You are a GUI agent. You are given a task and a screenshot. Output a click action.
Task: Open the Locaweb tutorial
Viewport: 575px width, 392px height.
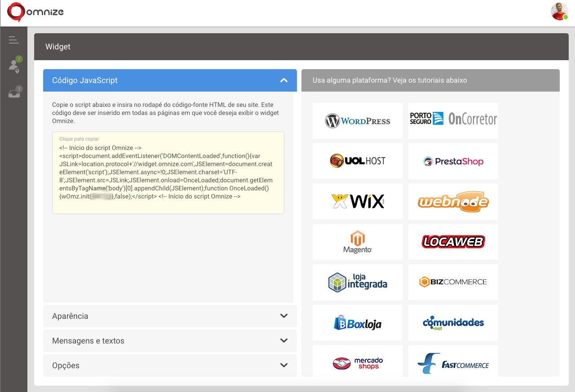click(453, 242)
